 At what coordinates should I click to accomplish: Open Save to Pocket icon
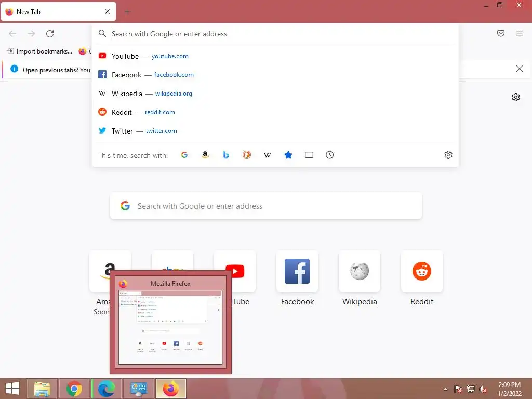pyautogui.click(x=501, y=33)
